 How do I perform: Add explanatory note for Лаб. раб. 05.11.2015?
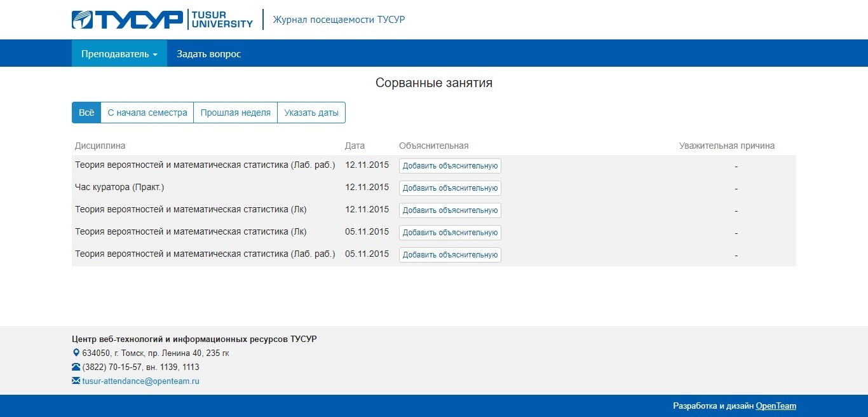click(x=450, y=255)
